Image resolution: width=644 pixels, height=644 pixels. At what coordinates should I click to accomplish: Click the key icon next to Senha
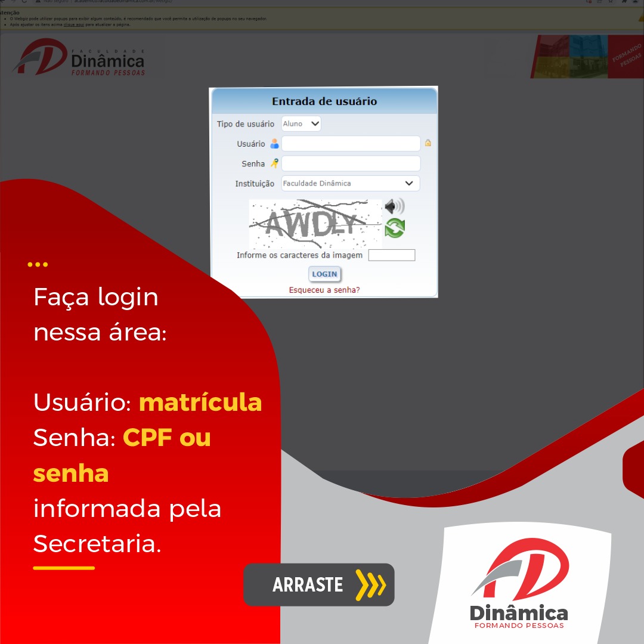[274, 163]
